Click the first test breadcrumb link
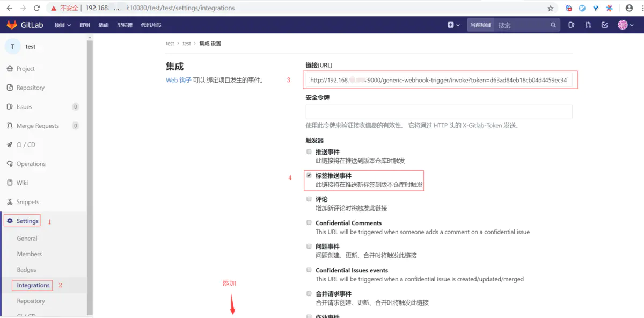Viewport: 644px width, 318px height. (170, 44)
